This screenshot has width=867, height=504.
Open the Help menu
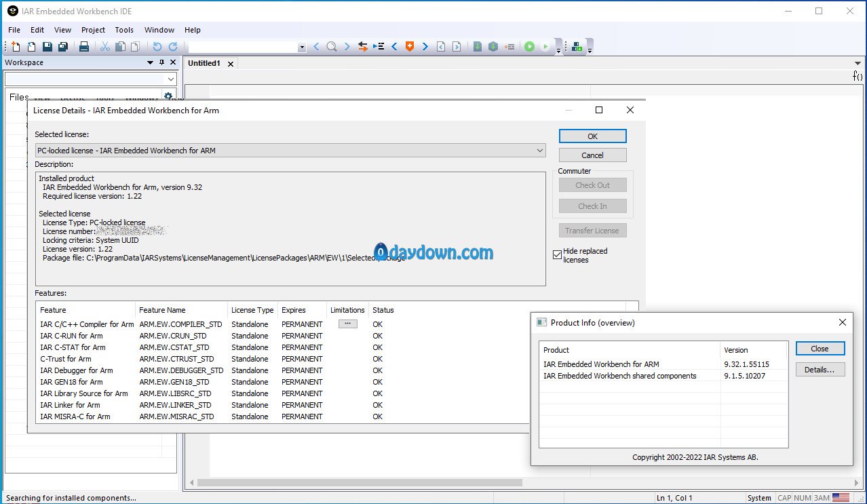pyautogui.click(x=193, y=30)
